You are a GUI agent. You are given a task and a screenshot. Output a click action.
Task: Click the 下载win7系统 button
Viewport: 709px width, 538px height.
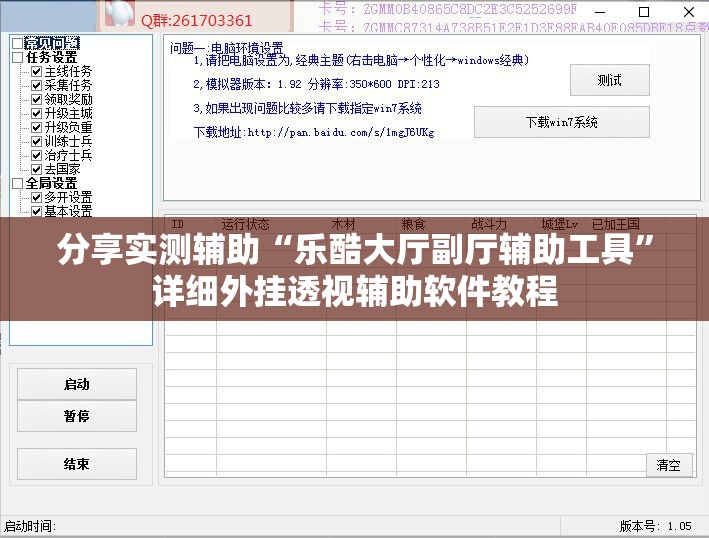pyautogui.click(x=562, y=122)
